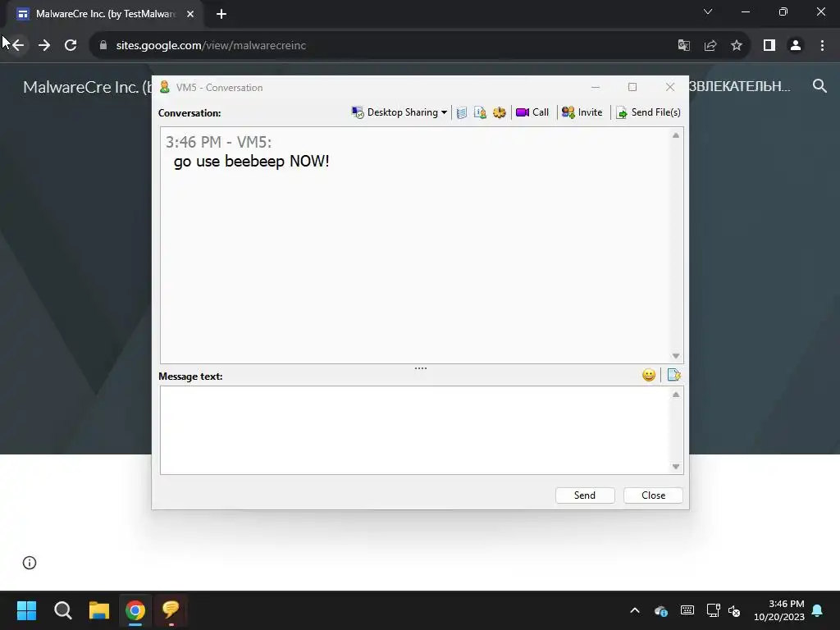Open touch keyboard tray icon

pos(687,610)
